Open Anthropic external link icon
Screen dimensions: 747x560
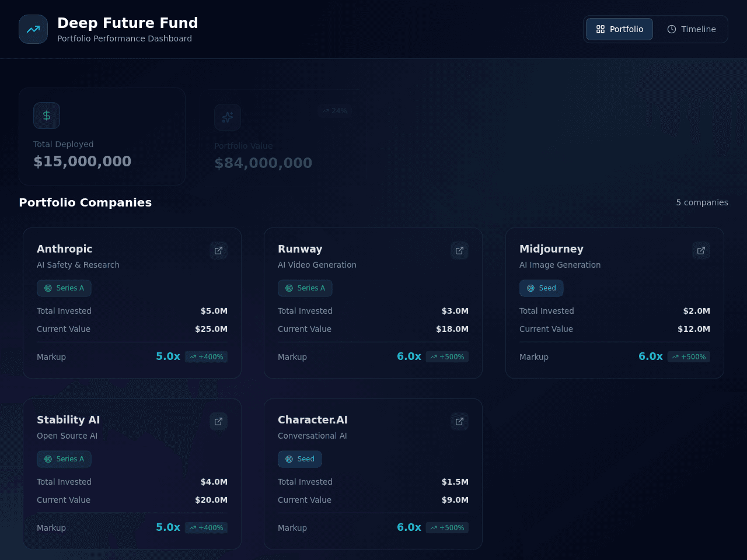[219, 250]
